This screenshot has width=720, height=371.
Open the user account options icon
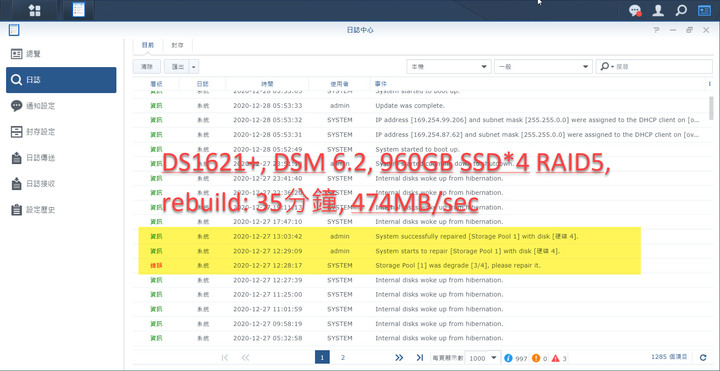tap(658, 10)
